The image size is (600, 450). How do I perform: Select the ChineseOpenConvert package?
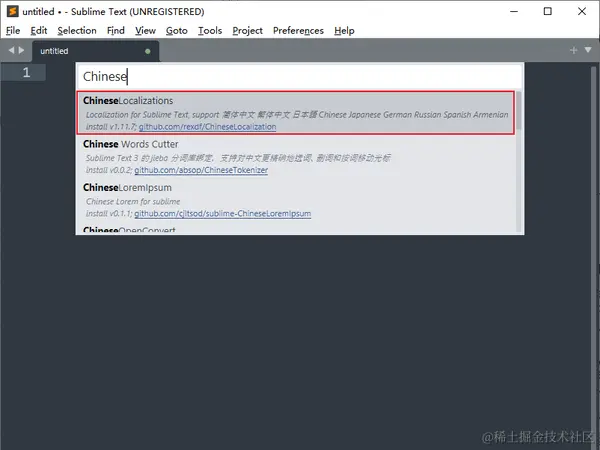[x=296, y=229]
